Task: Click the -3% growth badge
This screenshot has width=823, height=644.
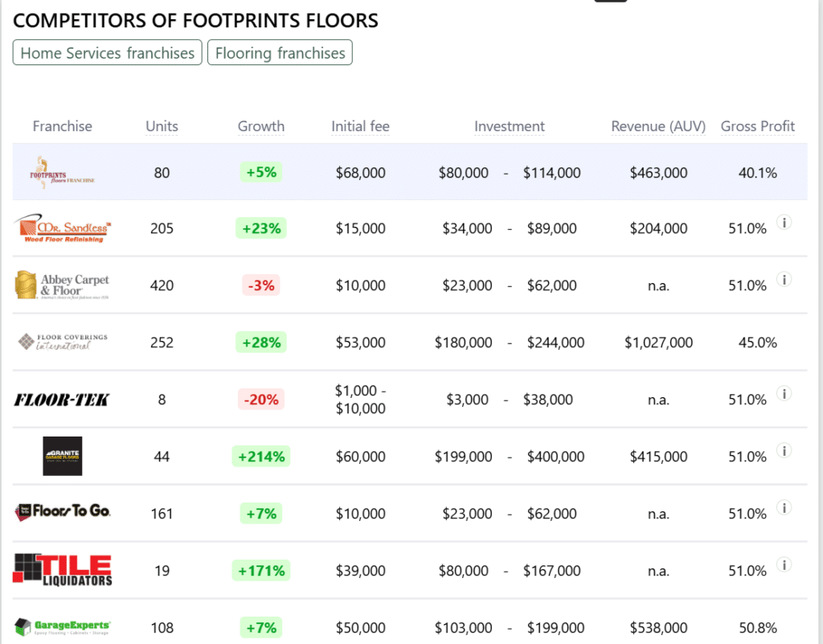Action: [261, 285]
